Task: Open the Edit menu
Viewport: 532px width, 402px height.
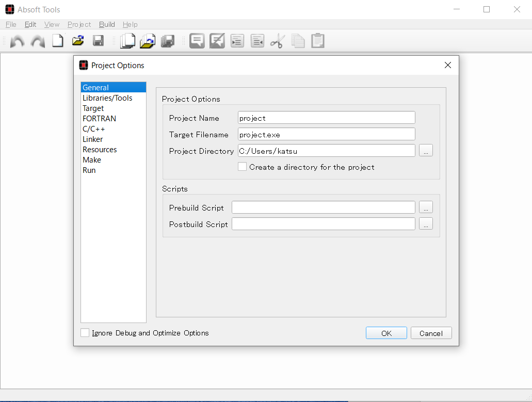Action: [x=30, y=24]
